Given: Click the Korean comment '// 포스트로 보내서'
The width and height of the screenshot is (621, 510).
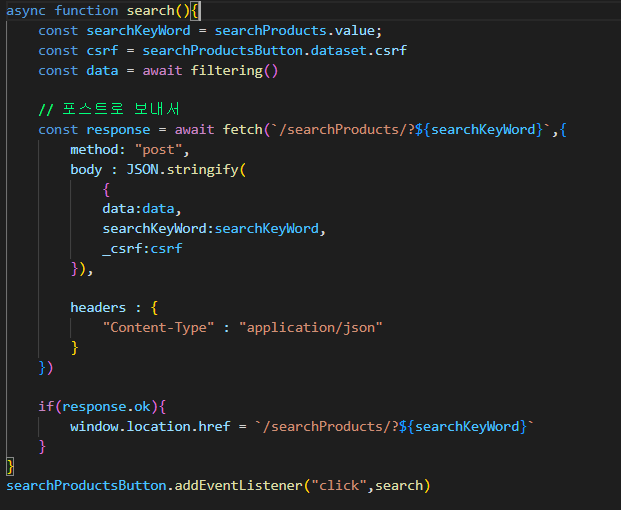Looking at the screenshot, I should pos(109,109).
